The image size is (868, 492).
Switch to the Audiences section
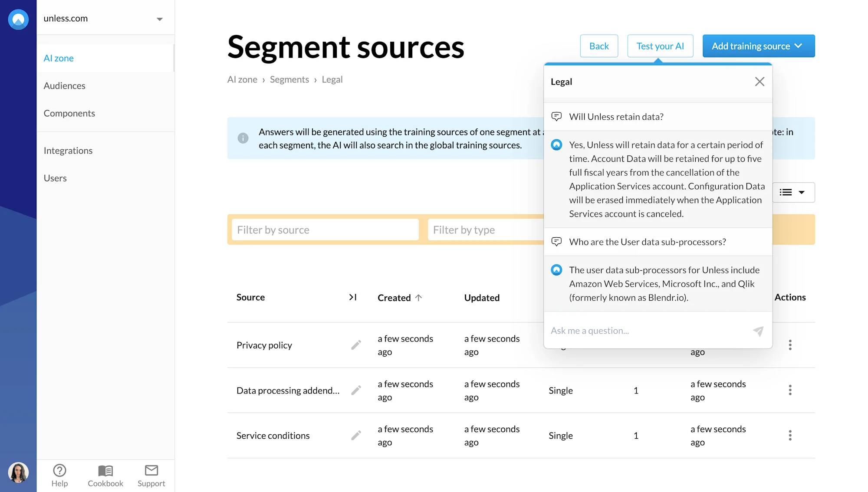pyautogui.click(x=64, y=85)
